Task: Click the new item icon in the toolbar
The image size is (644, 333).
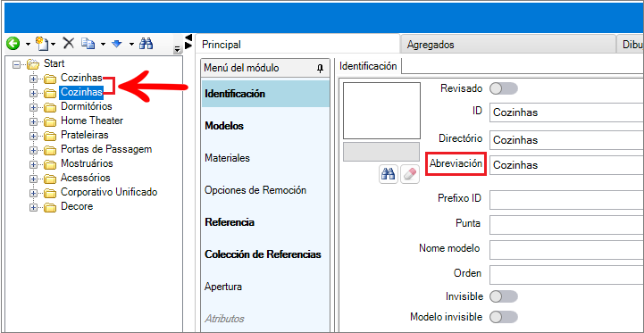Action: [x=41, y=43]
